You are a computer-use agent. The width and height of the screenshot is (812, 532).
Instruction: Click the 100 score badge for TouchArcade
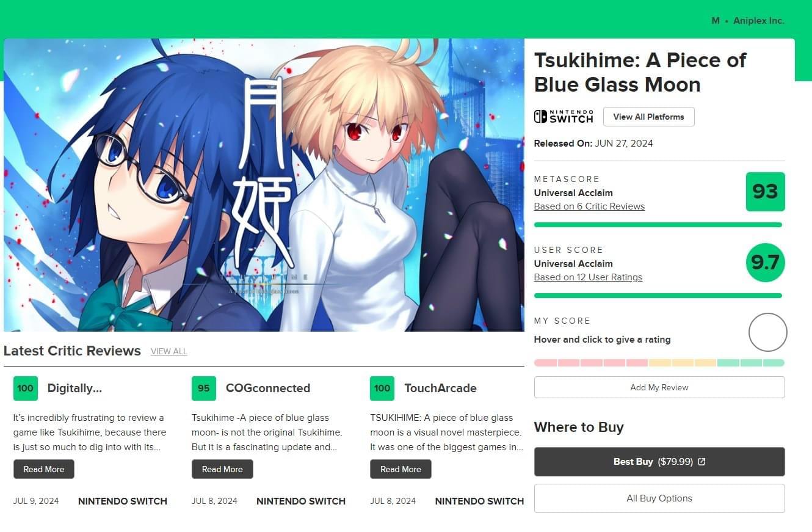click(382, 388)
